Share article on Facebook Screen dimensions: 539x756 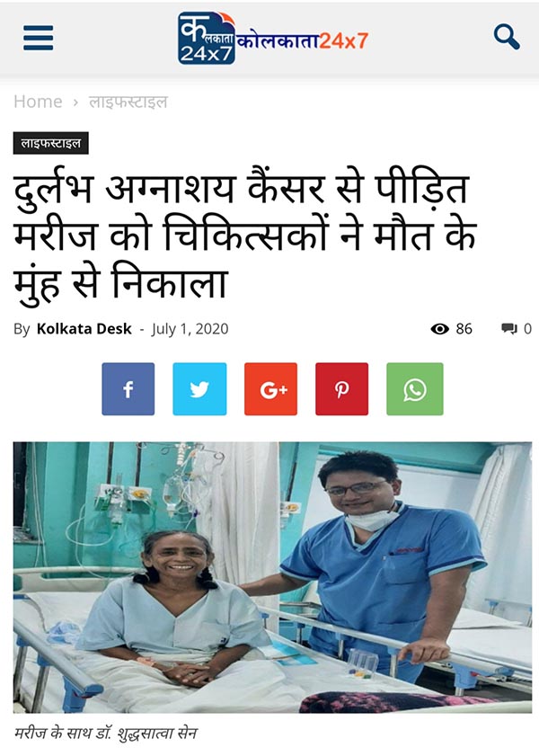pos(128,388)
